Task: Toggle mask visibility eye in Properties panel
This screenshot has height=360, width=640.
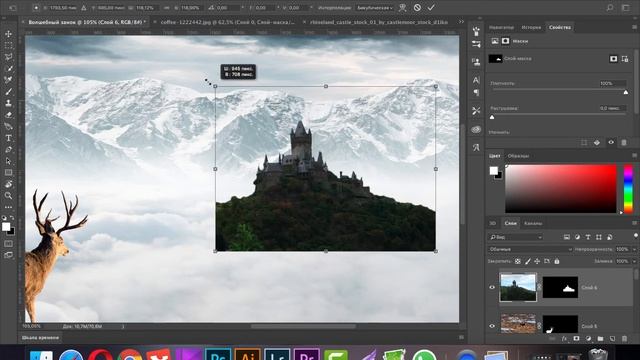Action: click(611, 142)
